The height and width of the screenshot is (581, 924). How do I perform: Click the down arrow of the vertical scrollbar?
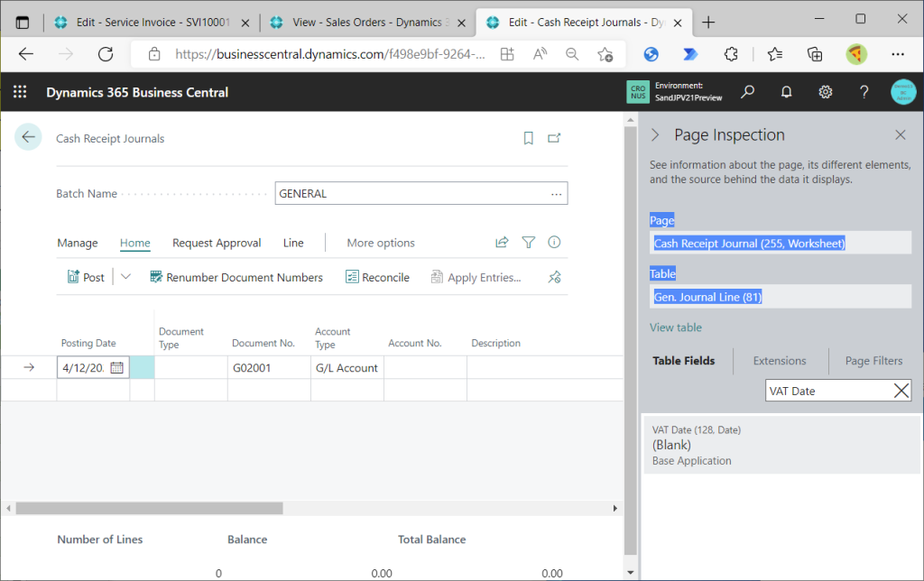click(x=631, y=573)
